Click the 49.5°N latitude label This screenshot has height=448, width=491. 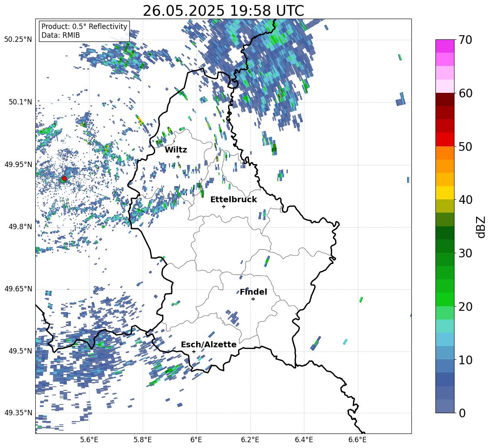[x=20, y=351]
